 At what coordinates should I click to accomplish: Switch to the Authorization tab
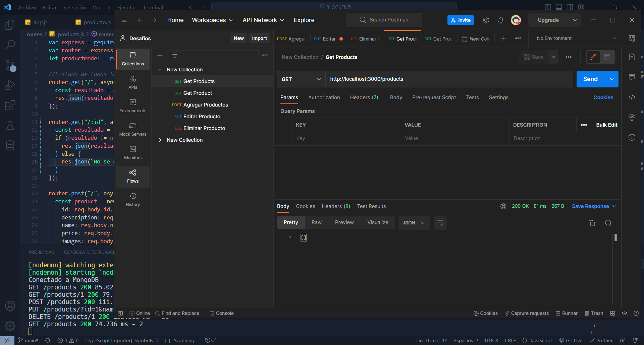324,97
